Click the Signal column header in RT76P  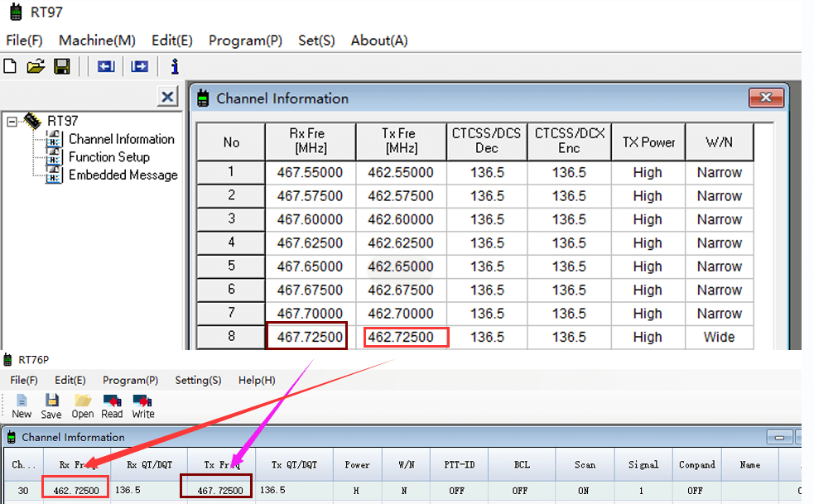(x=643, y=464)
